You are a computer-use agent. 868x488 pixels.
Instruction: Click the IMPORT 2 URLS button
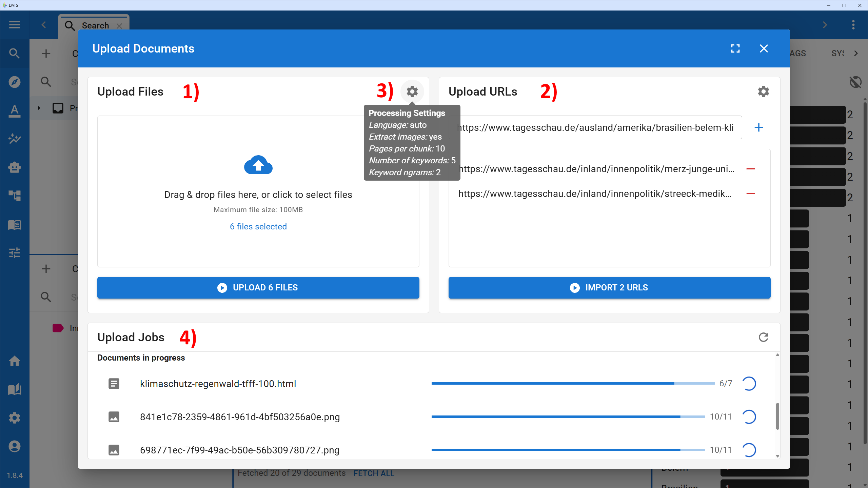tap(610, 288)
